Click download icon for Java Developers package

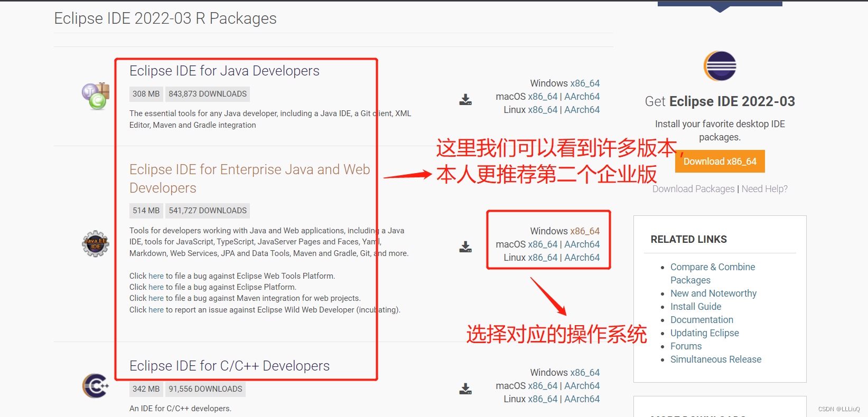pyautogui.click(x=465, y=99)
